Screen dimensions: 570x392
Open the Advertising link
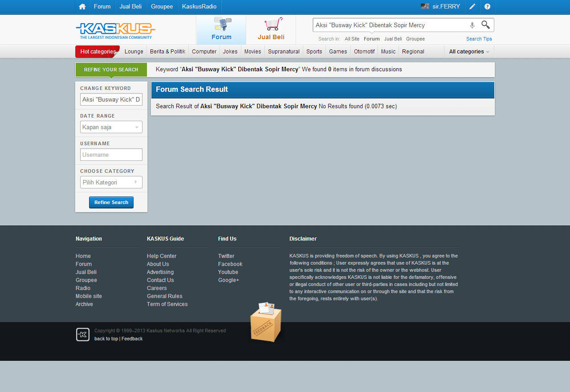click(160, 272)
